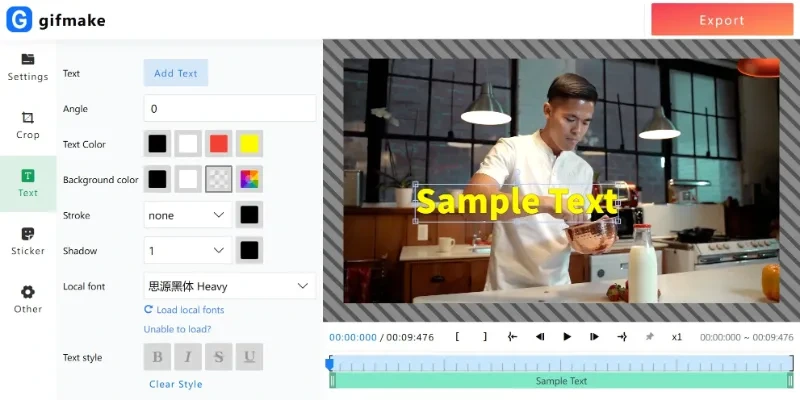The width and height of the screenshot is (800, 400).
Task: Choose yellow text color swatch
Action: pyautogui.click(x=249, y=144)
